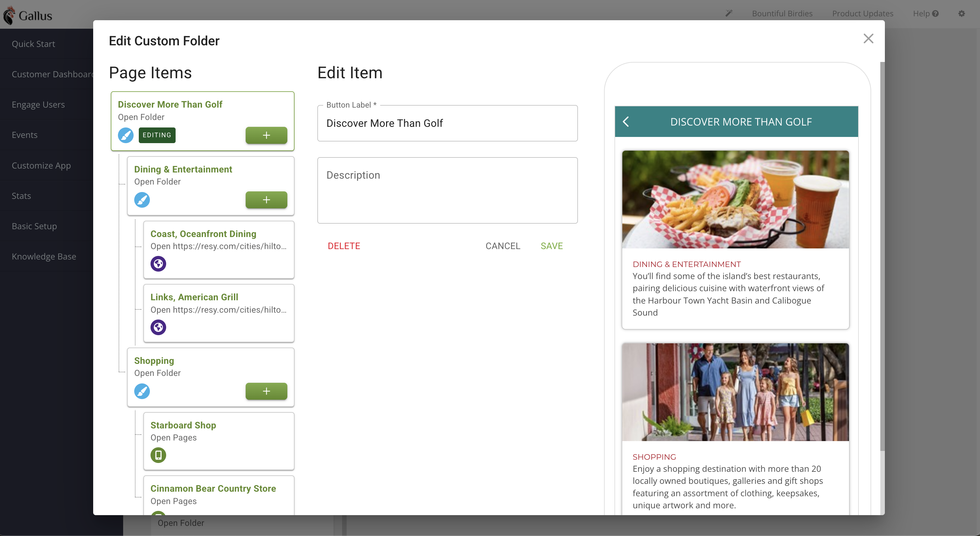Open Help in the top bar
Viewport: 980px width, 536px height.
click(x=926, y=14)
